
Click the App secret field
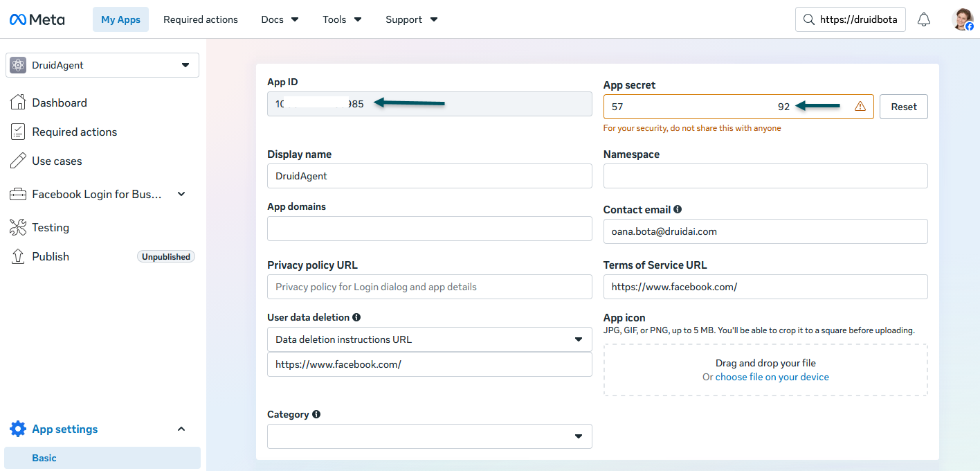pyautogui.click(x=738, y=107)
